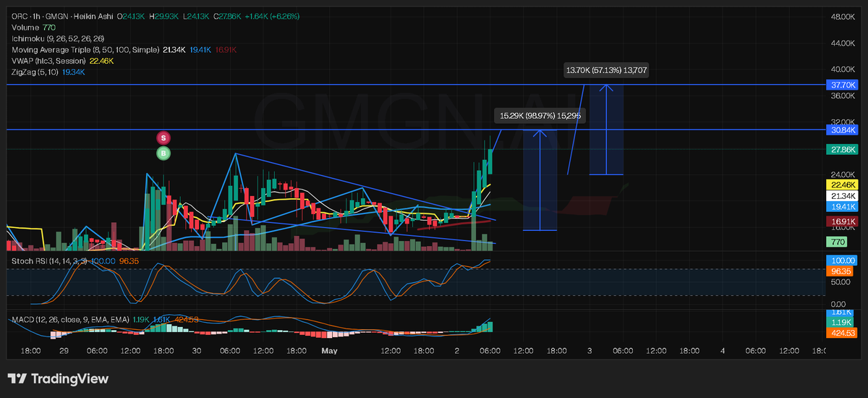Click the 30.84K horizontal line price label
The width and height of the screenshot is (868, 398).
click(841, 130)
